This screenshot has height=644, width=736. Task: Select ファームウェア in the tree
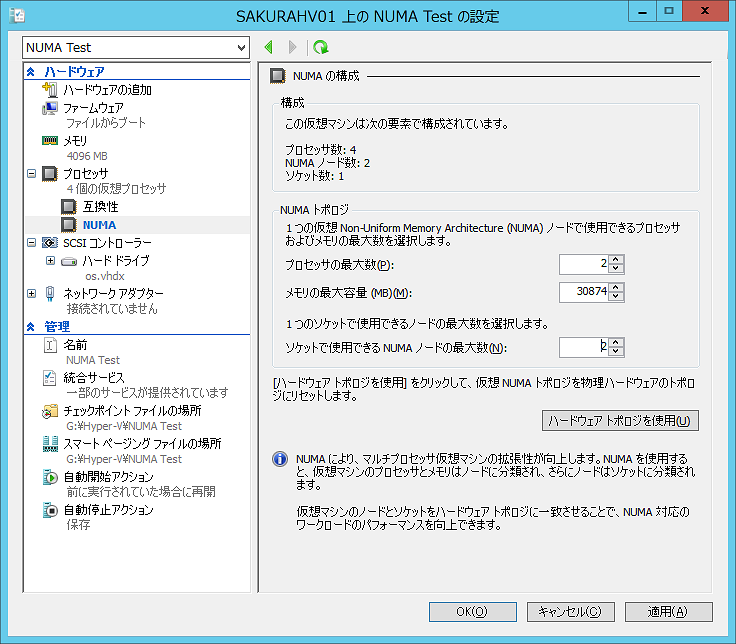[x=93, y=108]
